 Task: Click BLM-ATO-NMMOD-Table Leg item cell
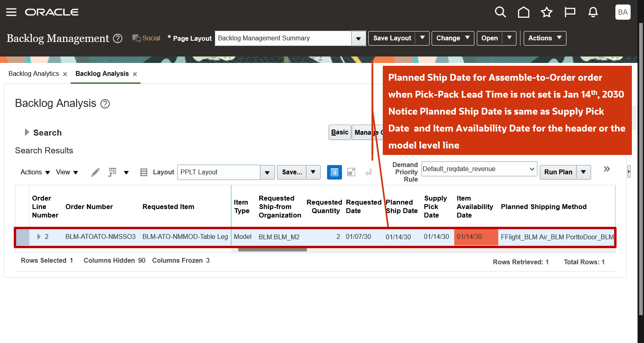click(185, 237)
